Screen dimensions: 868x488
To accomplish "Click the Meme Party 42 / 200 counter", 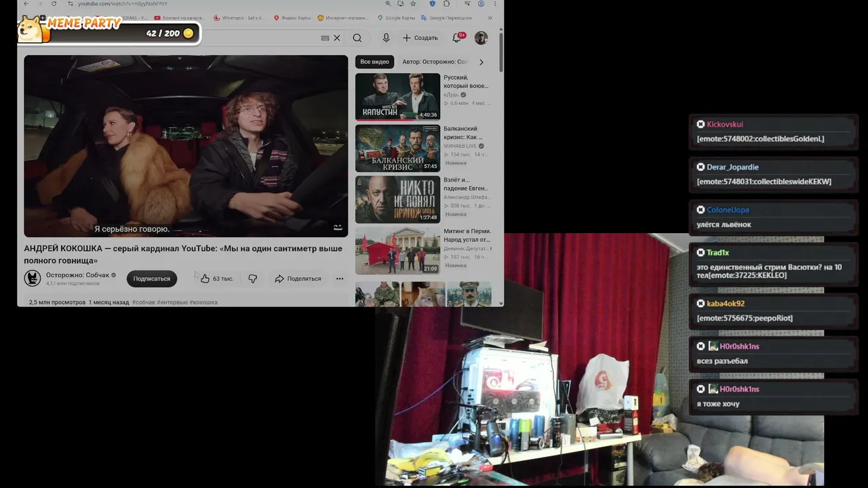I will click(170, 33).
